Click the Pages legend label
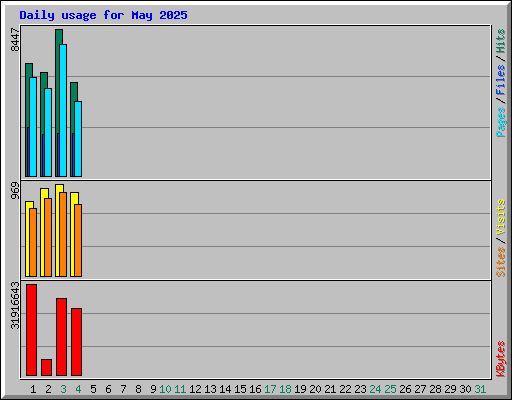This screenshot has height=400, width=512. click(x=500, y=122)
